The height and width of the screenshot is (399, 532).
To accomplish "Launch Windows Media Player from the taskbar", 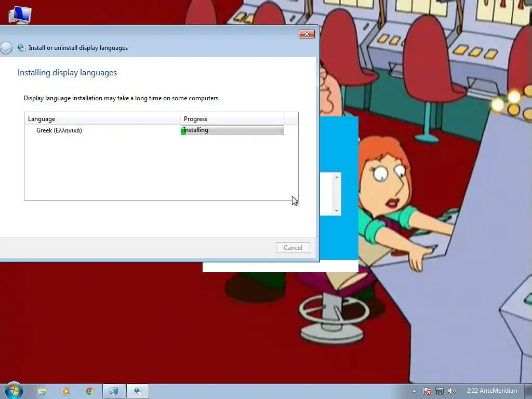I will coord(66,391).
